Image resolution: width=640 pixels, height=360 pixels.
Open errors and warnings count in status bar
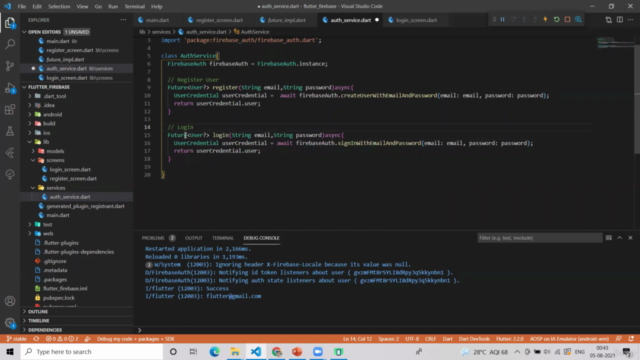pyautogui.click(x=62, y=339)
